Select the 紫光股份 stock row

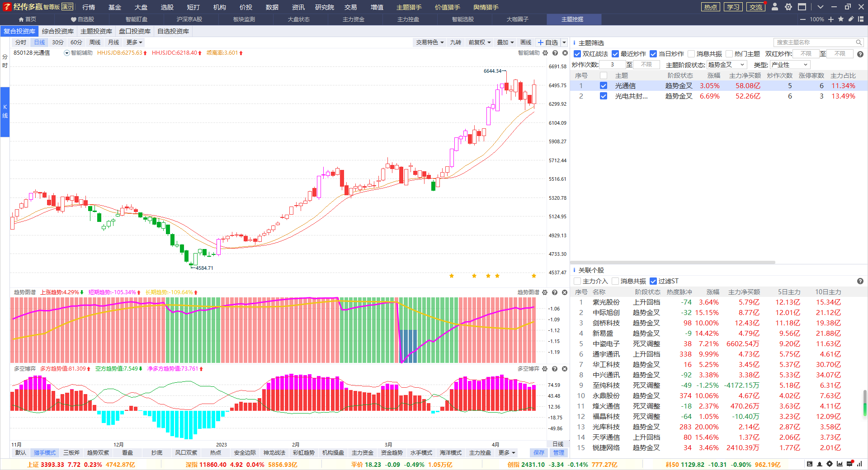point(719,302)
